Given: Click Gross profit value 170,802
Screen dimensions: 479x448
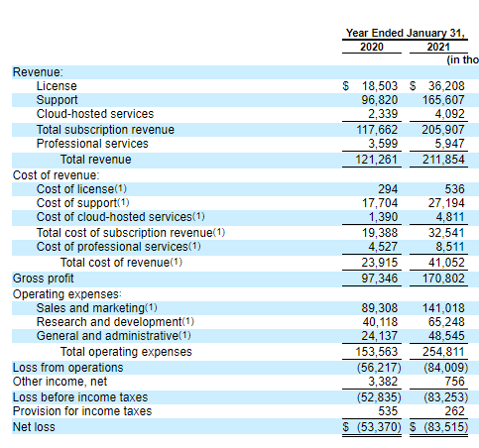Looking at the screenshot, I should 443,279.
